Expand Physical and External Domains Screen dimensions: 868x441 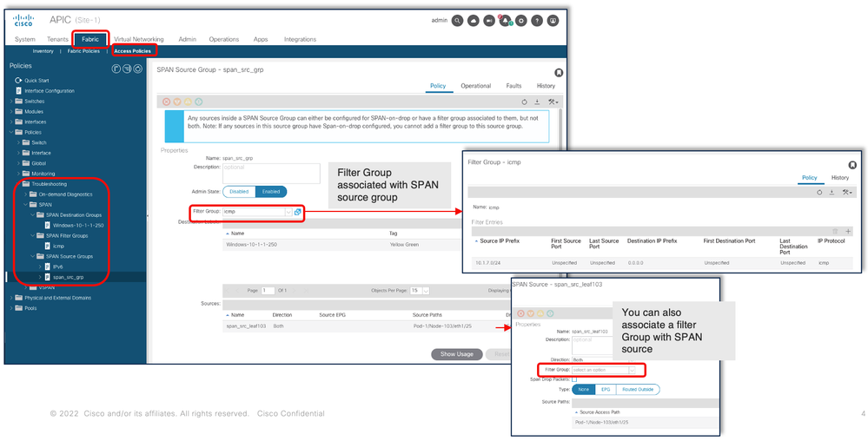coord(11,298)
